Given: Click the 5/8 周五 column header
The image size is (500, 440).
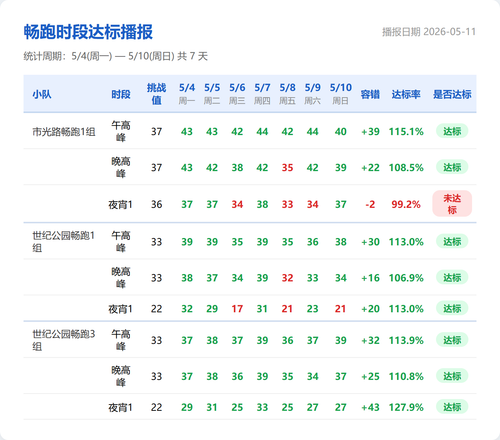Looking at the screenshot, I should (287, 94).
